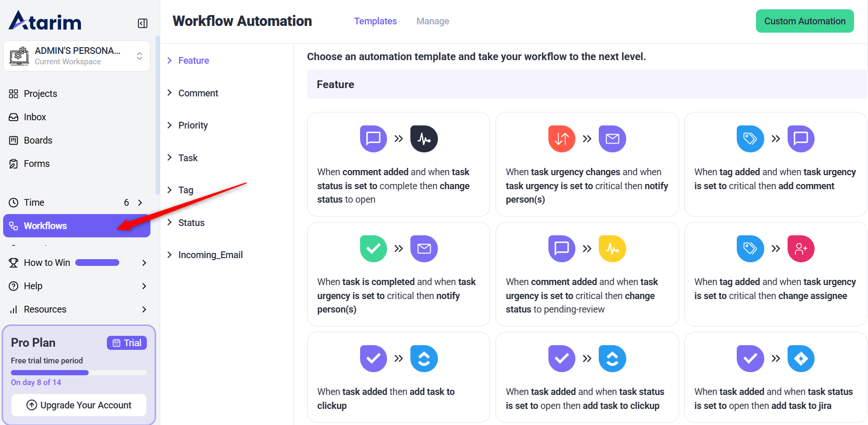Click Upgrade Your Account button
Viewport: 868px width, 425px height.
(x=79, y=405)
